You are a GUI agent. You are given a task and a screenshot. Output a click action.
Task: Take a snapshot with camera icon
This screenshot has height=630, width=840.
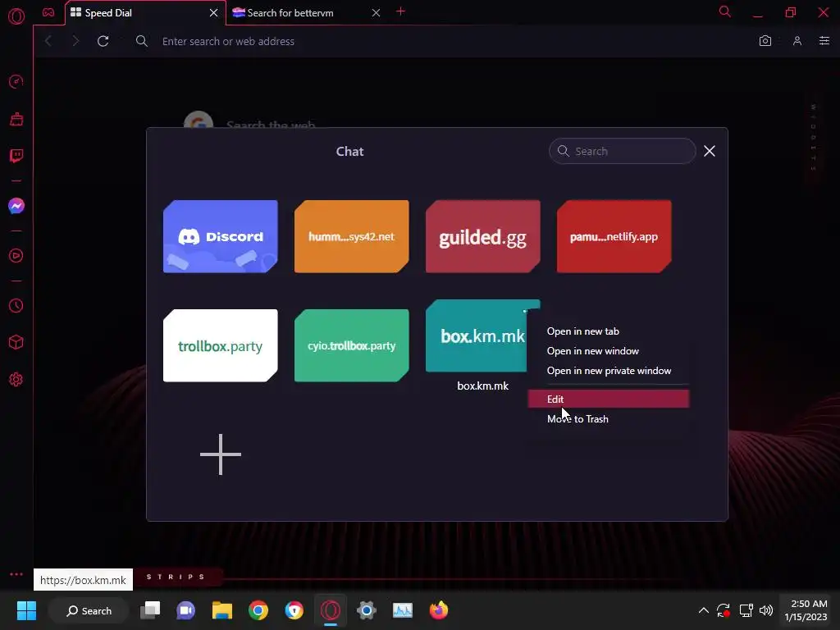point(765,41)
